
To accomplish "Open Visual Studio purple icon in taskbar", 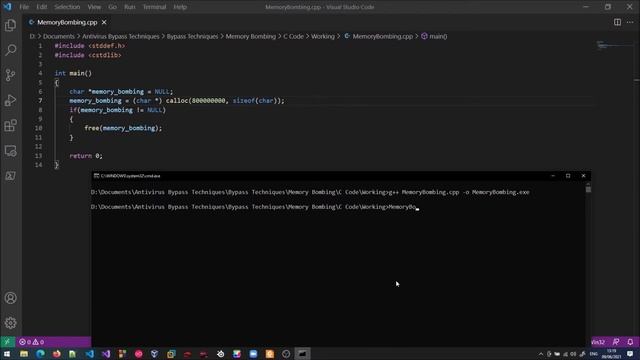I will [x=106, y=354].
